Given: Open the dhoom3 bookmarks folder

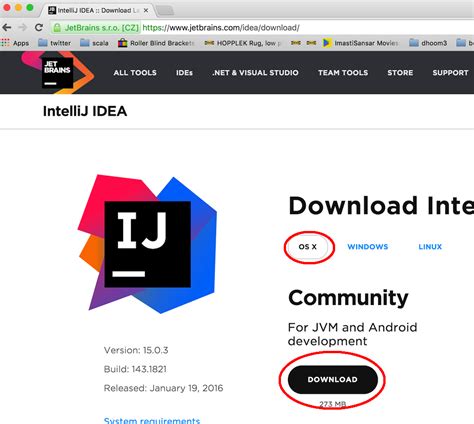Looking at the screenshot, I should [428, 43].
